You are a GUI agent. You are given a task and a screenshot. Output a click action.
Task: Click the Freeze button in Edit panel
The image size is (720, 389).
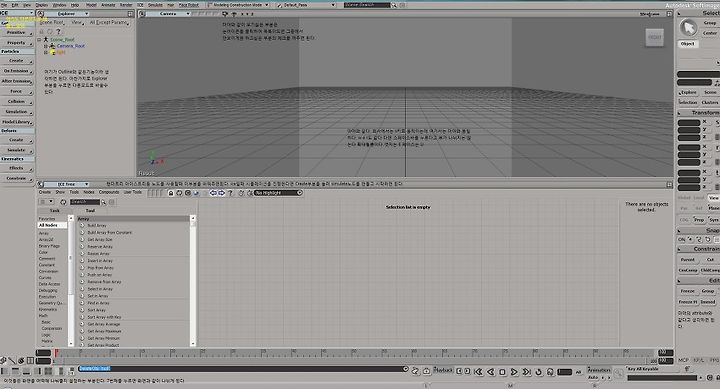click(687, 291)
